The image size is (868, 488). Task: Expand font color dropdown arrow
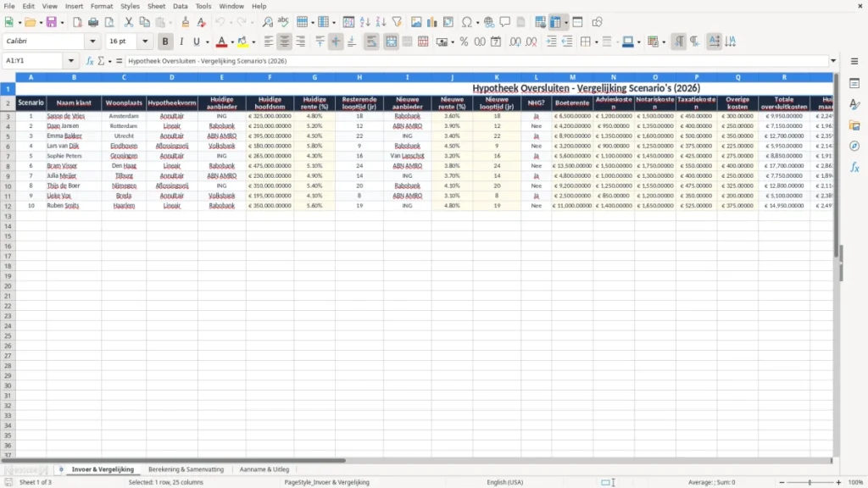click(232, 42)
